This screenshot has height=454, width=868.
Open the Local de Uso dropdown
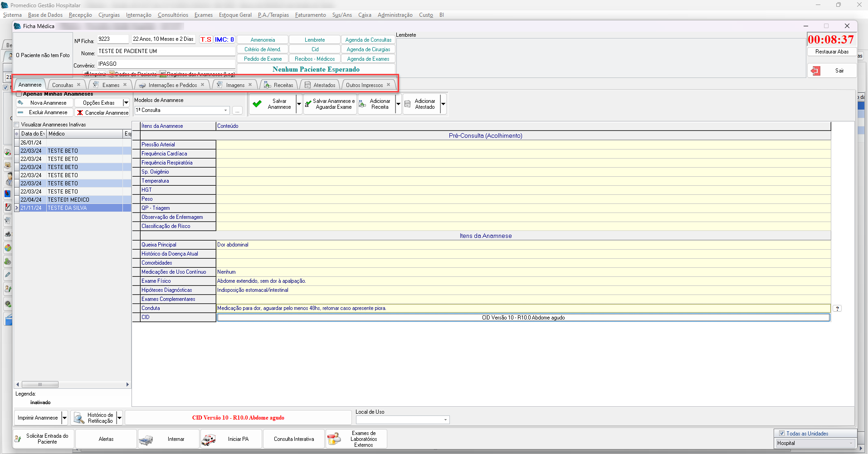(445, 420)
